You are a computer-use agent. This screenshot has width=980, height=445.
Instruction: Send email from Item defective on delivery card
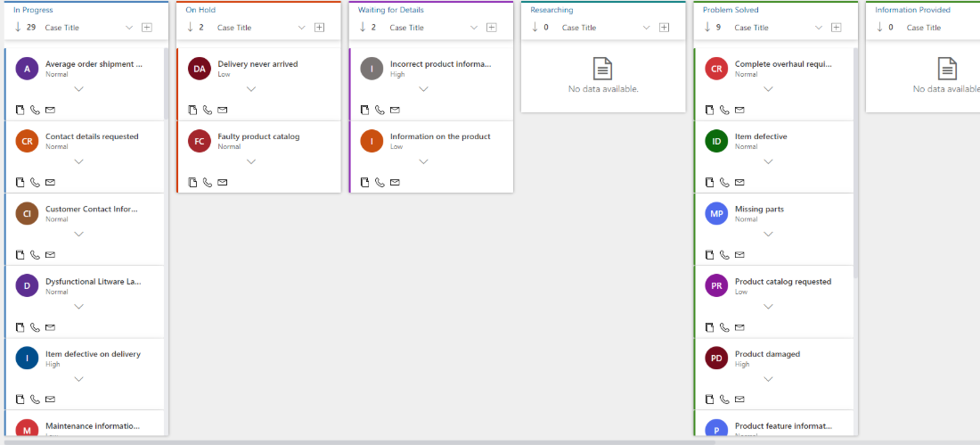pos(51,400)
